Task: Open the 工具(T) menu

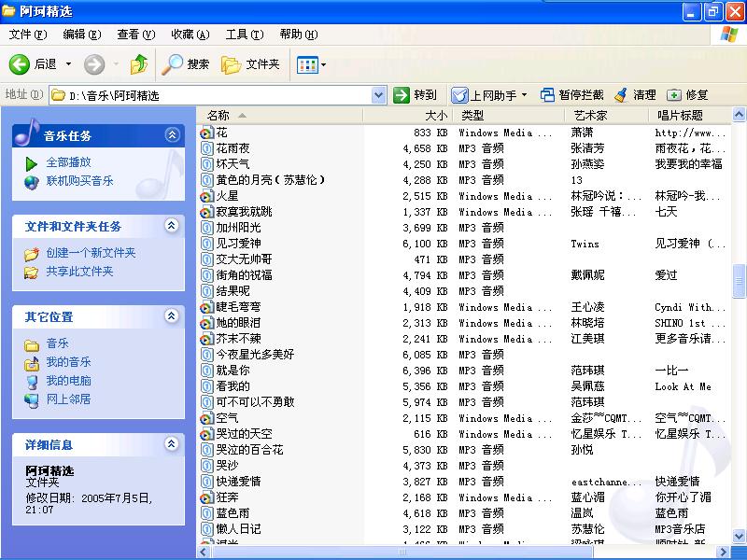Action: (x=244, y=35)
